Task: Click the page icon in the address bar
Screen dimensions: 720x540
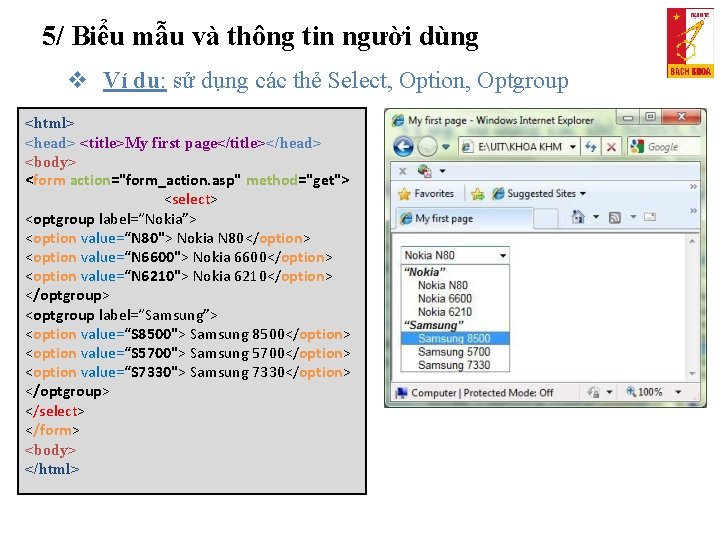Action: 467,147
